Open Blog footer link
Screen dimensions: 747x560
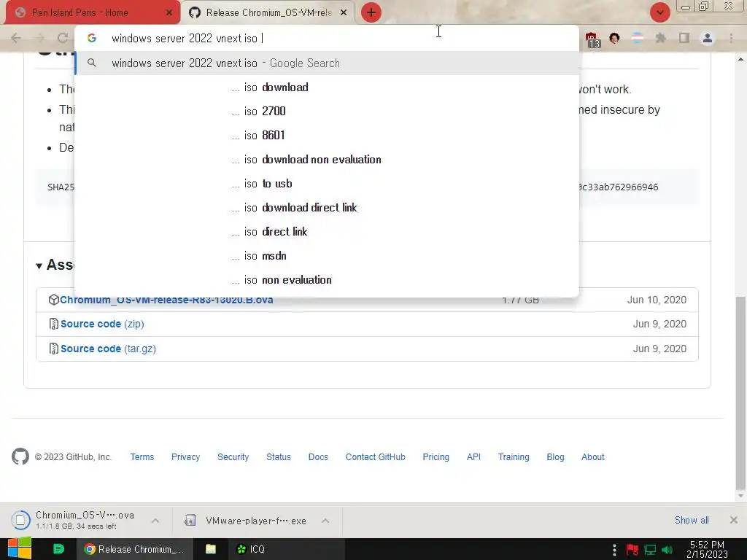[555, 456]
